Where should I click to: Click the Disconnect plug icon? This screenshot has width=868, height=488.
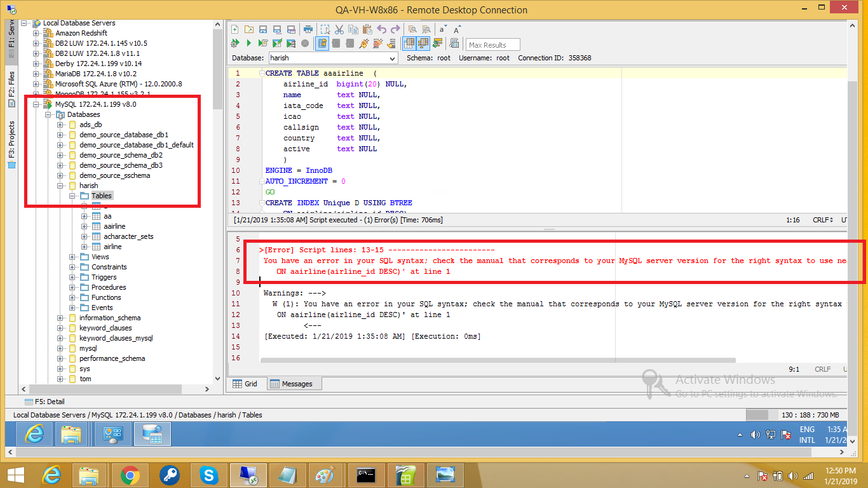coord(377,44)
